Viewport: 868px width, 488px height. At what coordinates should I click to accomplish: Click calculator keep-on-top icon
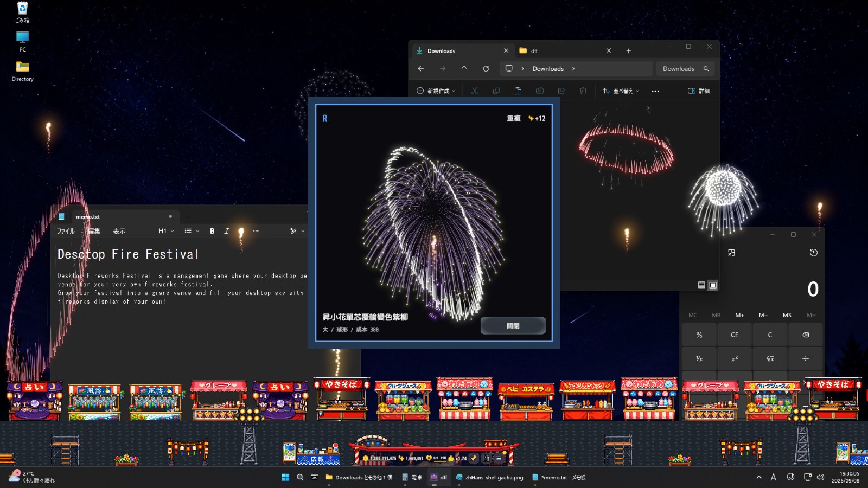tap(731, 253)
